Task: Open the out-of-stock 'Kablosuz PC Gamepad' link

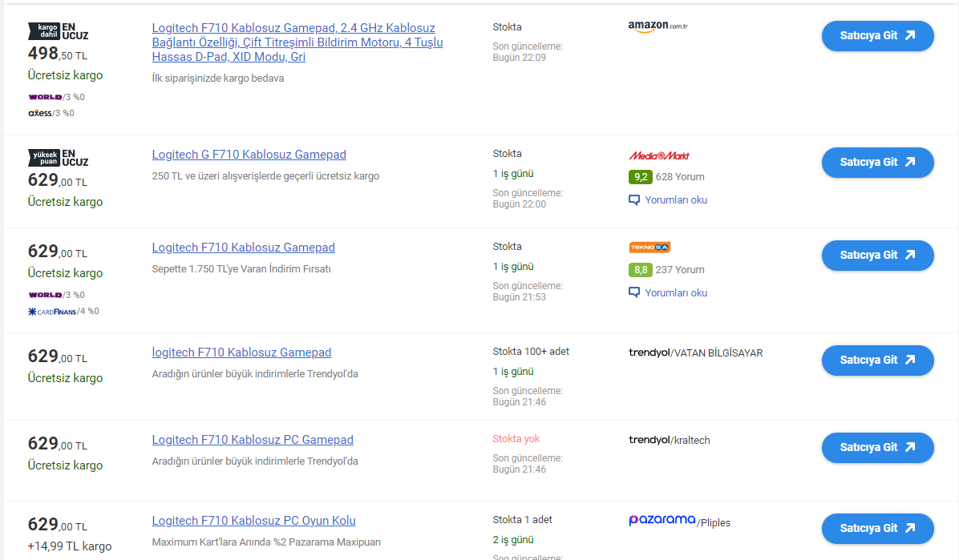Action: (253, 440)
